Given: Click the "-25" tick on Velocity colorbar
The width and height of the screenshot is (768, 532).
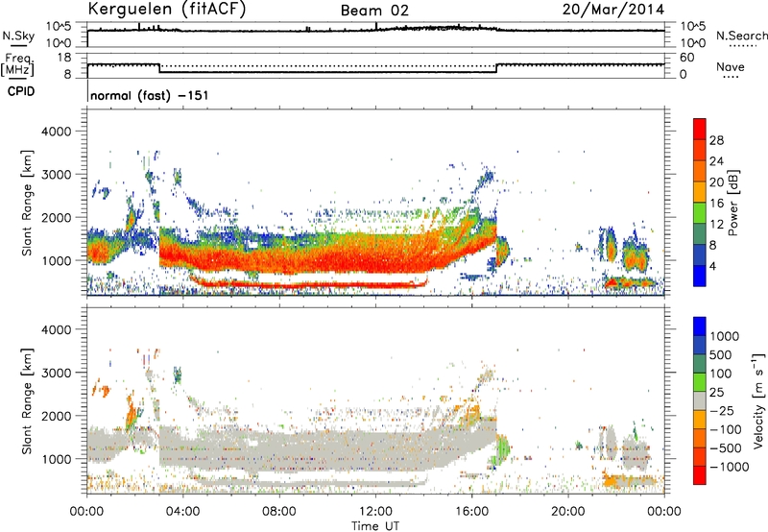Looking at the screenshot, I should (723, 411).
